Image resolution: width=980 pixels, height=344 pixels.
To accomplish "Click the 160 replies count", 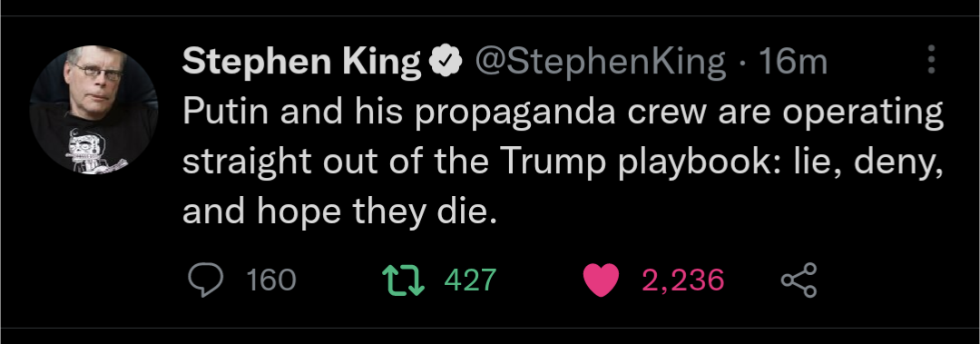I will (x=270, y=280).
